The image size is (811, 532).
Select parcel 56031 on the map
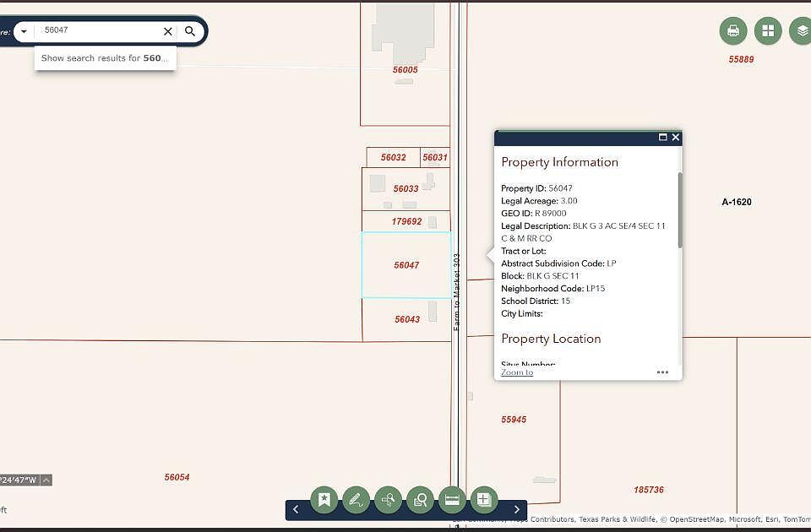pos(434,157)
